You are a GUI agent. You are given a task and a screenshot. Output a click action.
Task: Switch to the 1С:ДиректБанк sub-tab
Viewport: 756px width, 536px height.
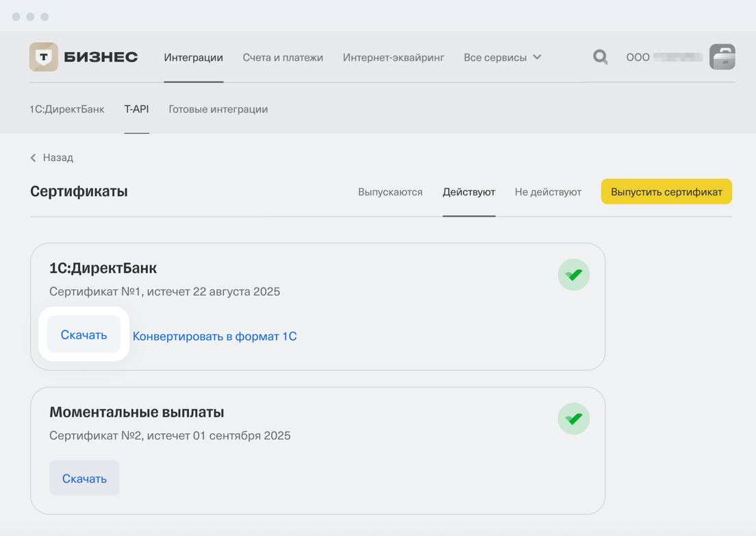coord(67,109)
